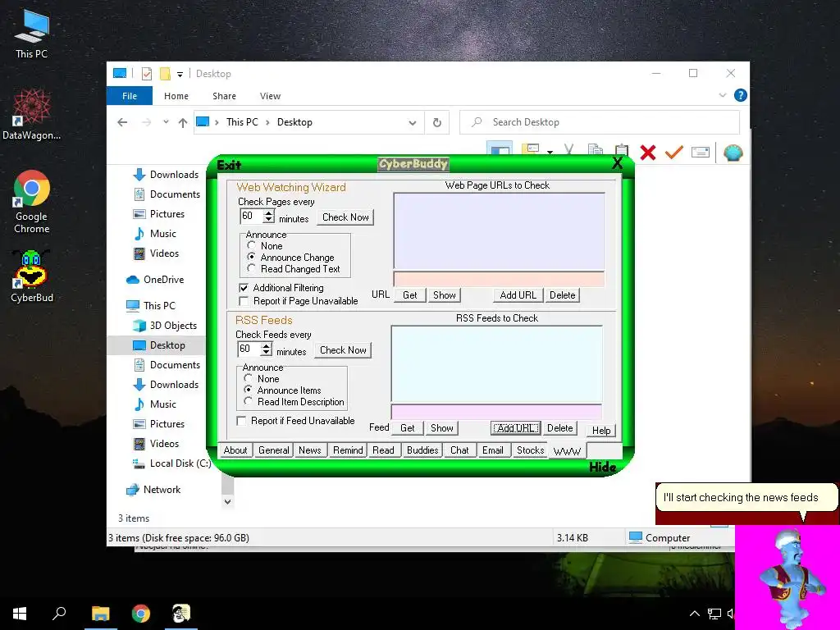Show hidden system tray icons

(694, 614)
